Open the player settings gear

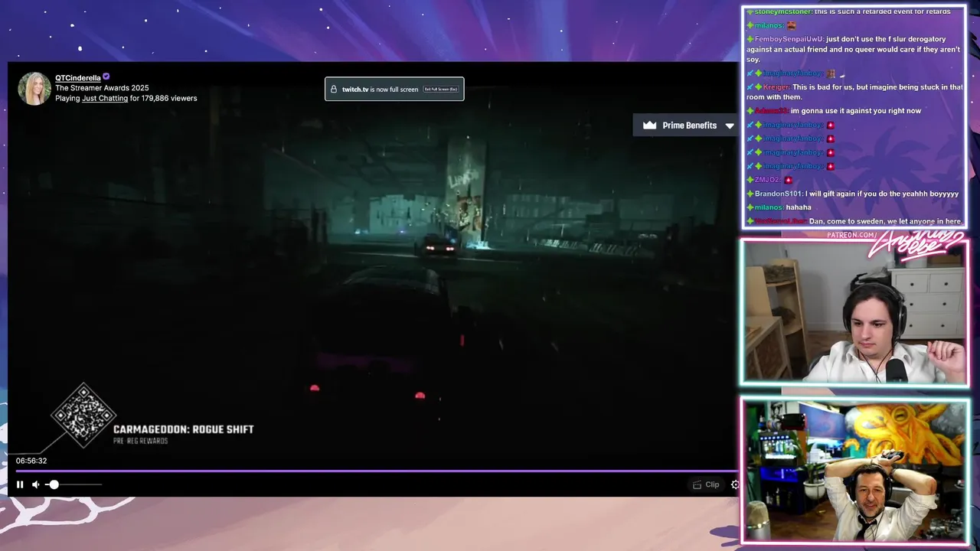point(735,484)
